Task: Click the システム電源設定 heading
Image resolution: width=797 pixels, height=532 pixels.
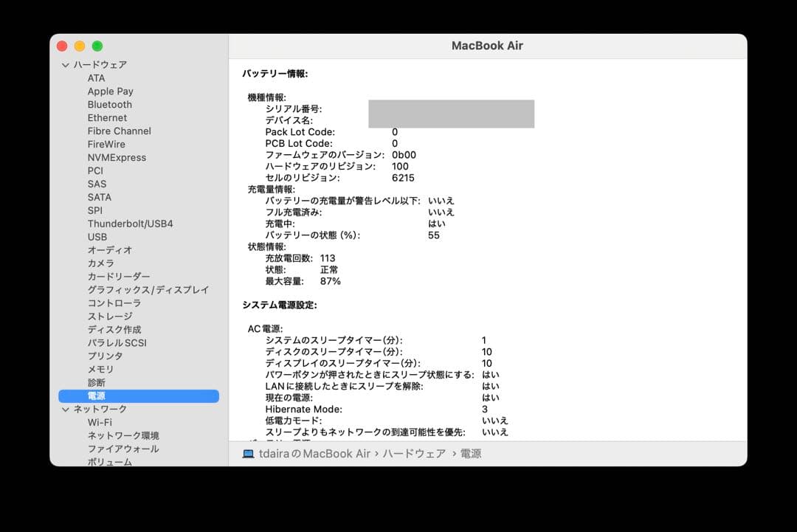Action: click(280, 305)
